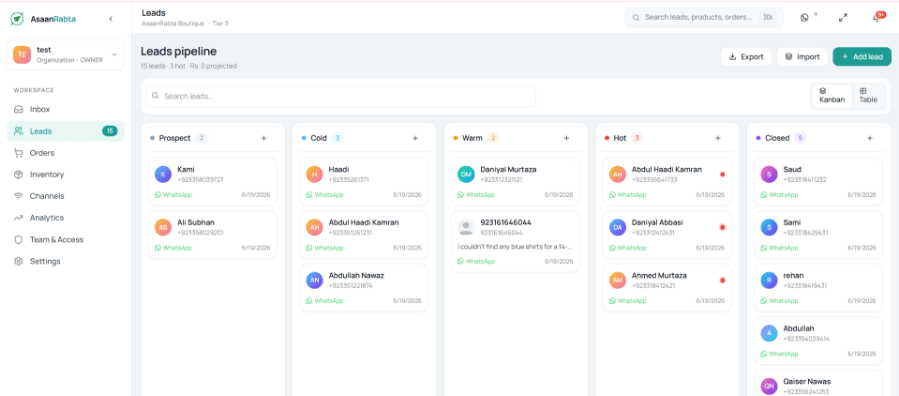Toggle fullscreen with the expand arrows icon
This screenshot has height=396, width=899.
pos(843,17)
